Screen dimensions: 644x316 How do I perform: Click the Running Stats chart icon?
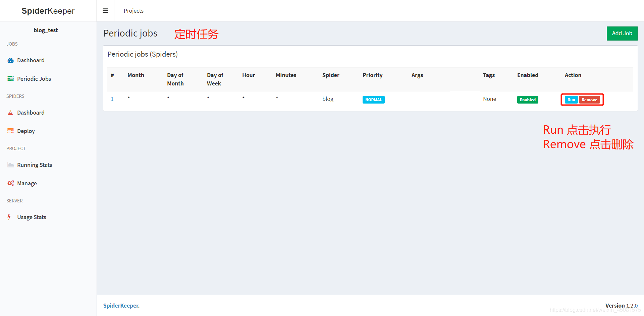tap(11, 165)
